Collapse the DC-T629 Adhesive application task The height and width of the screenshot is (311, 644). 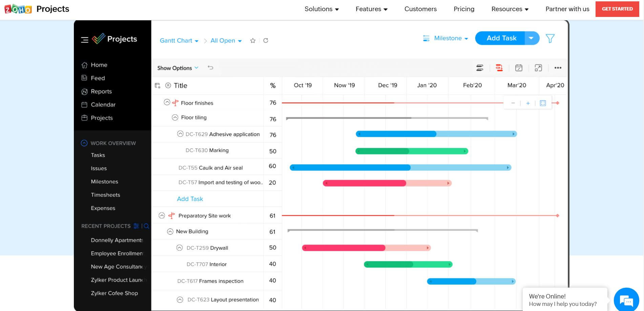click(180, 134)
